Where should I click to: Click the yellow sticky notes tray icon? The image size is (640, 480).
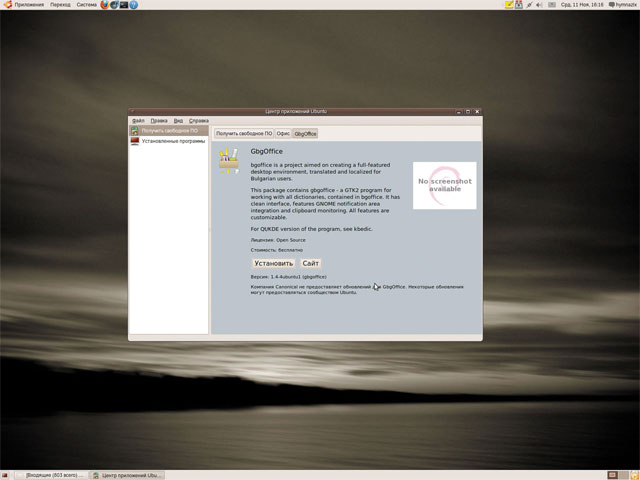509,5
